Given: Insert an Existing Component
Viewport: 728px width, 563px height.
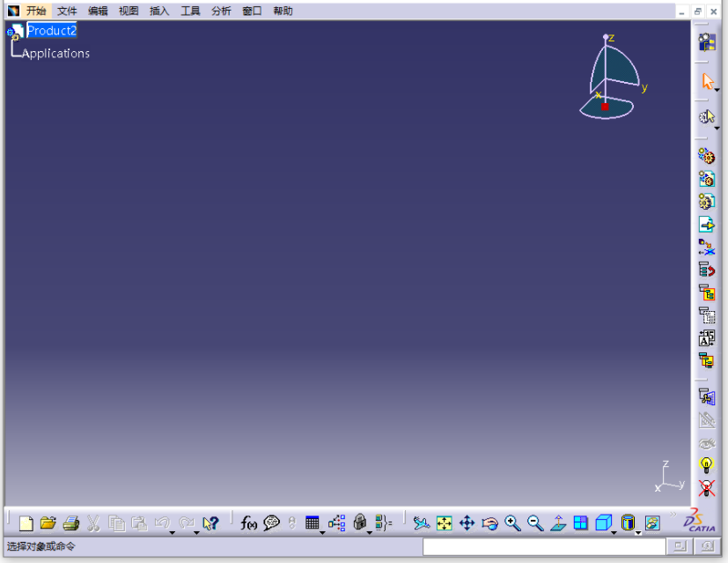Looking at the screenshot, I should [707, 225].
